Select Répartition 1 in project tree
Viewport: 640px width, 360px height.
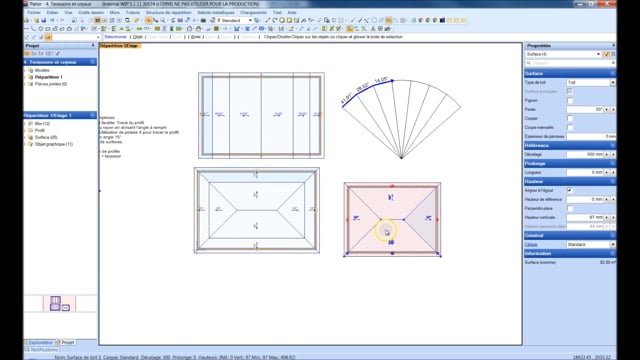49,77
